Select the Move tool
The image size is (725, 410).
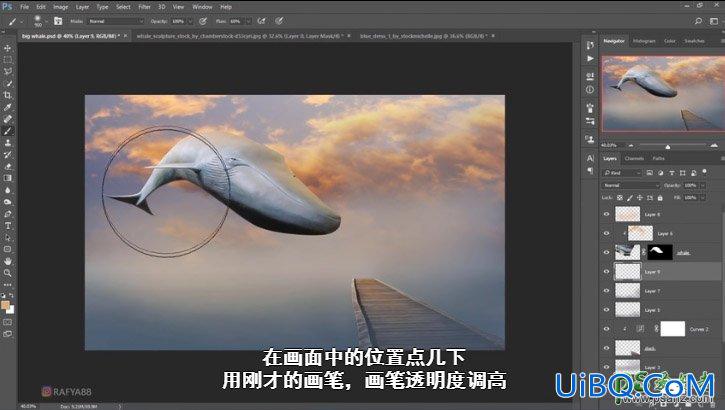pyautogui.click(x=8, y=48)
